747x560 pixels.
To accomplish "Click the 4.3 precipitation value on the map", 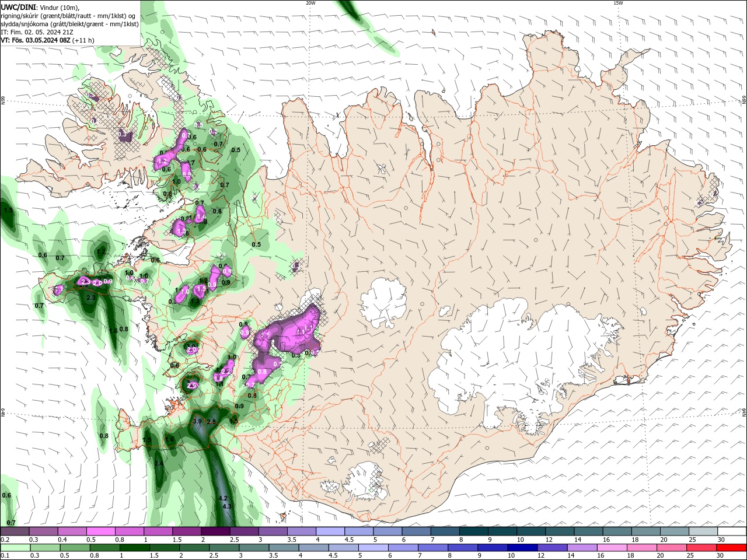I will tap(228, 506).
